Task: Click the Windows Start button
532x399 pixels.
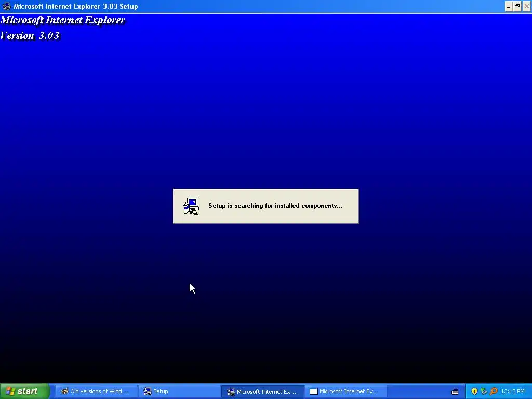Action: coord(24,391)
